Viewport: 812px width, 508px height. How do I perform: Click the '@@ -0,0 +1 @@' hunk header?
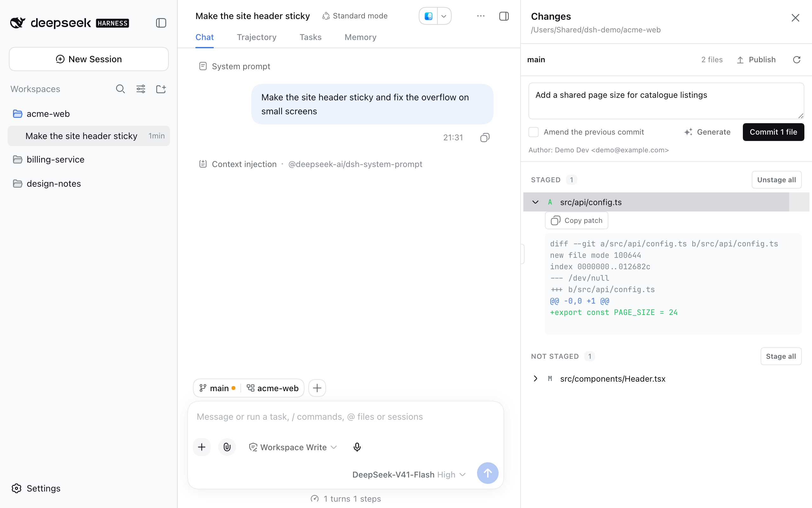(580, 301)
